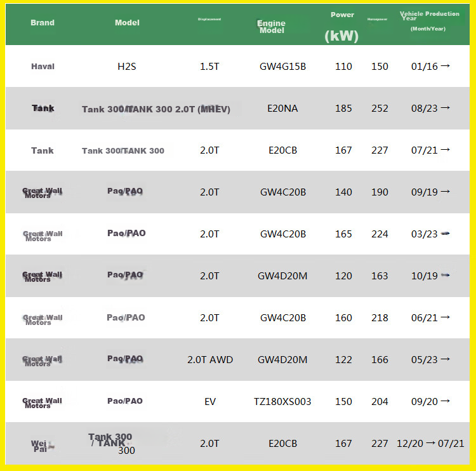
Task: Click the Vehicle Production Year header
Action: pyautogui.click(x=429, y=21)
